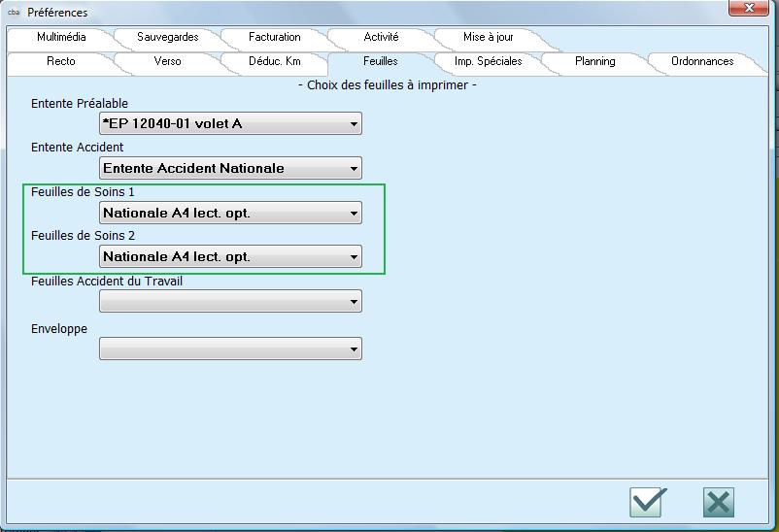Open the Déduc. Km tab
This screenshot has height=532, width=779.
click(274, 61)
